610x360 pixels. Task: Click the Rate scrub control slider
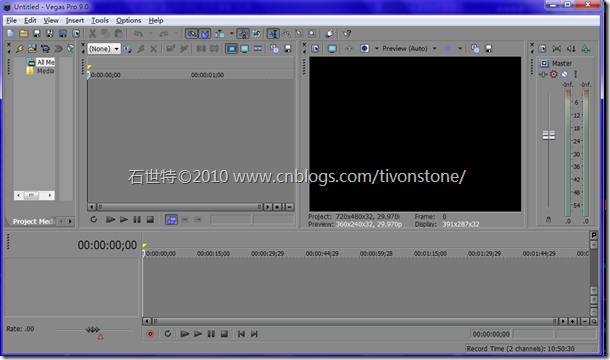(93, 330)
